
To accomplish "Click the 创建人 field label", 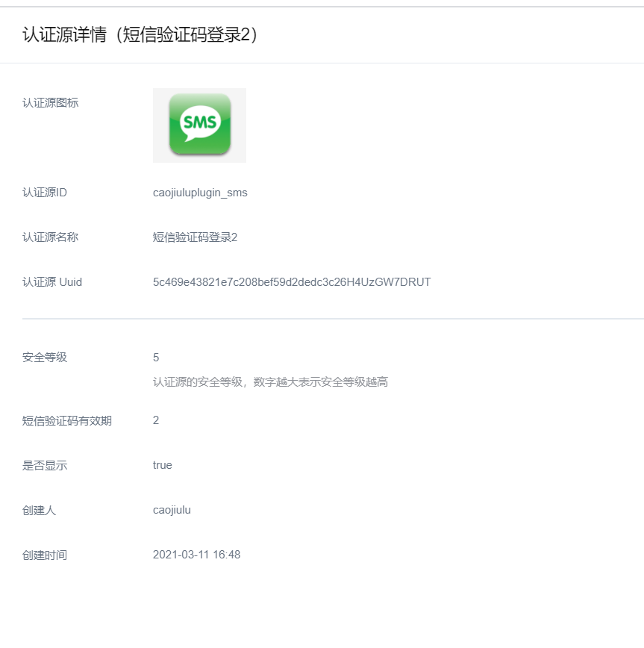I will pyautogui.click(x=39, y=511).
